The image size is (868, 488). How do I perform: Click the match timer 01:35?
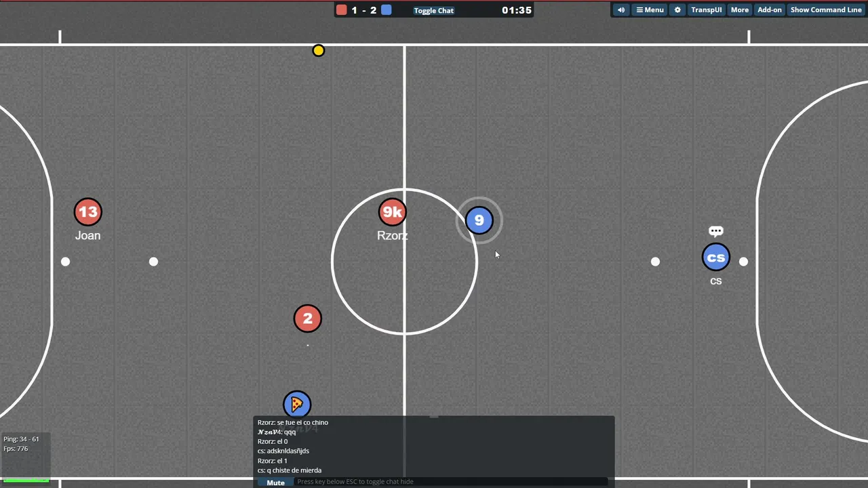click(x=517, y=10)
